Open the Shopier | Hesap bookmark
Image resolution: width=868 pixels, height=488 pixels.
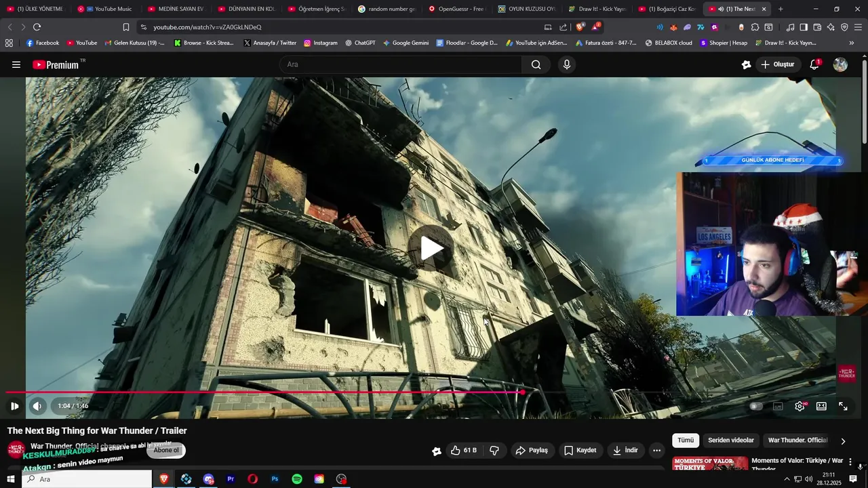click(x=724, y=43)
